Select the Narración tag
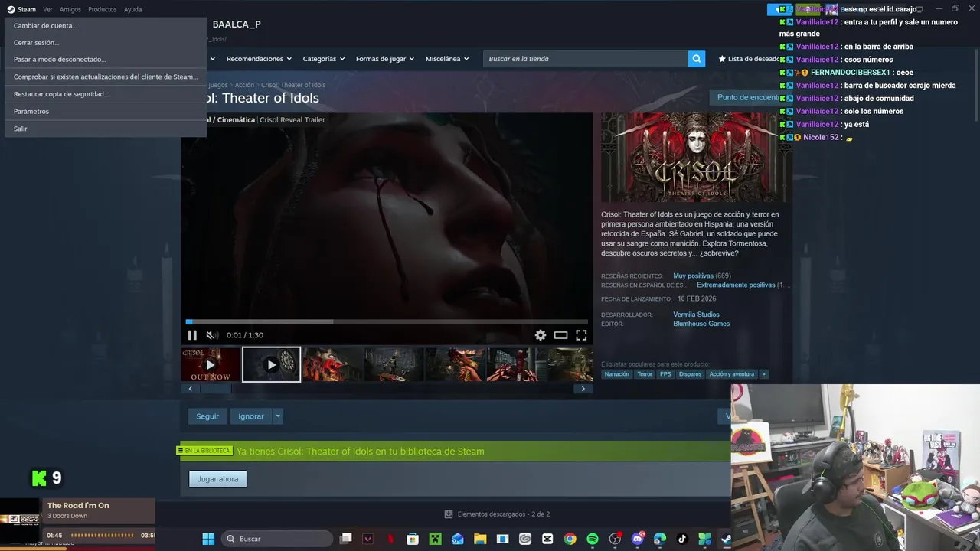This screenshot has height=551, width=980. [616, 374]
